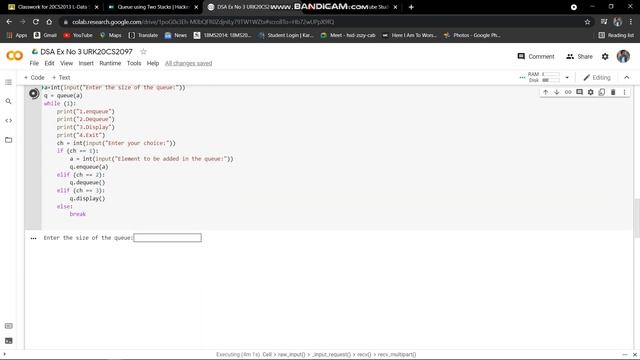Open the table of contents sidebar
The width and height of the screenshot is (640, 360).
pos(8,82)
